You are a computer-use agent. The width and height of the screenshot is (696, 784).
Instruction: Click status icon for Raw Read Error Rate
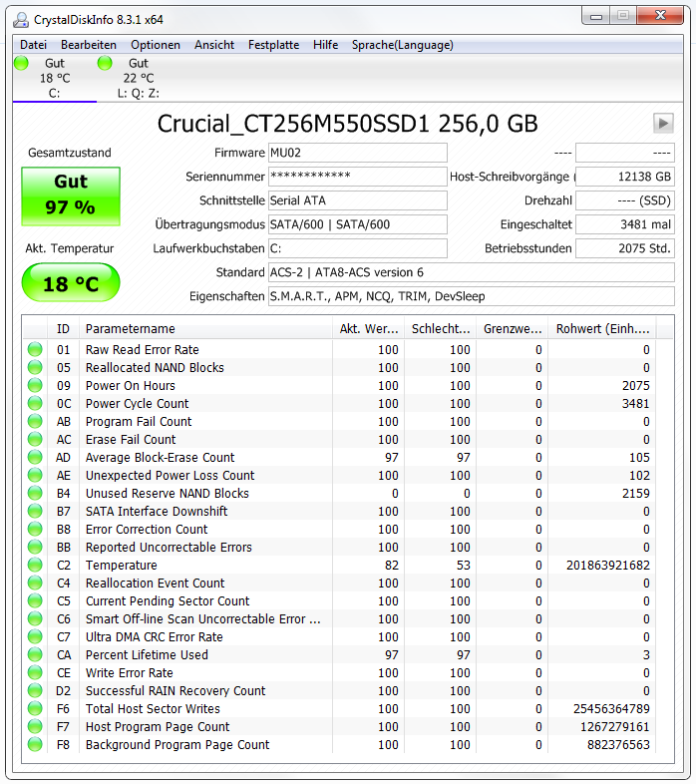pos(35,349)
